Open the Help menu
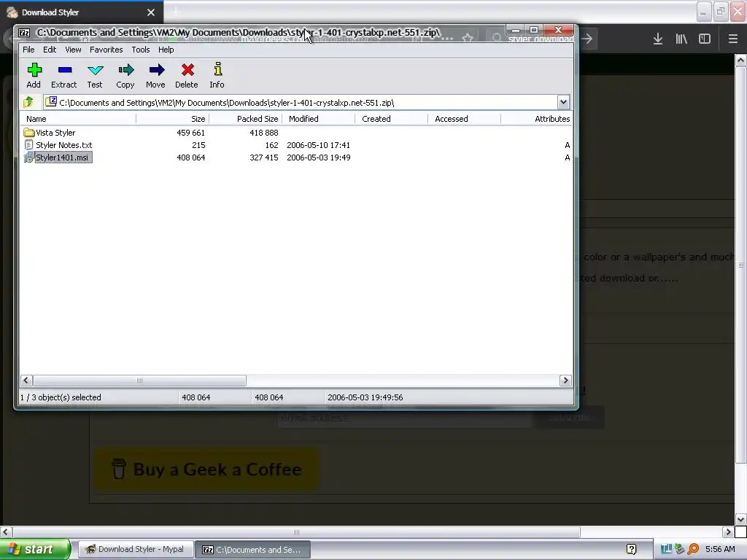This screenshot has height=560, width=747. (166, 50)
